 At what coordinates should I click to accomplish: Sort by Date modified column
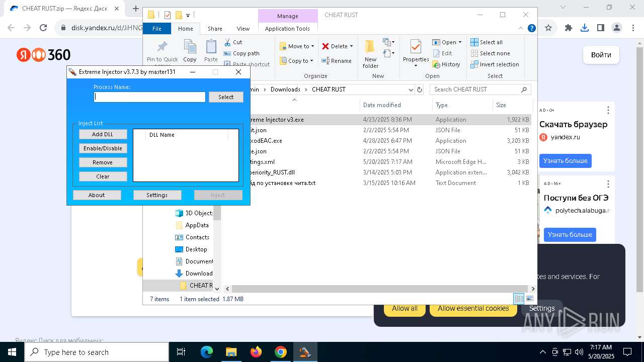(x=396, y=105)
